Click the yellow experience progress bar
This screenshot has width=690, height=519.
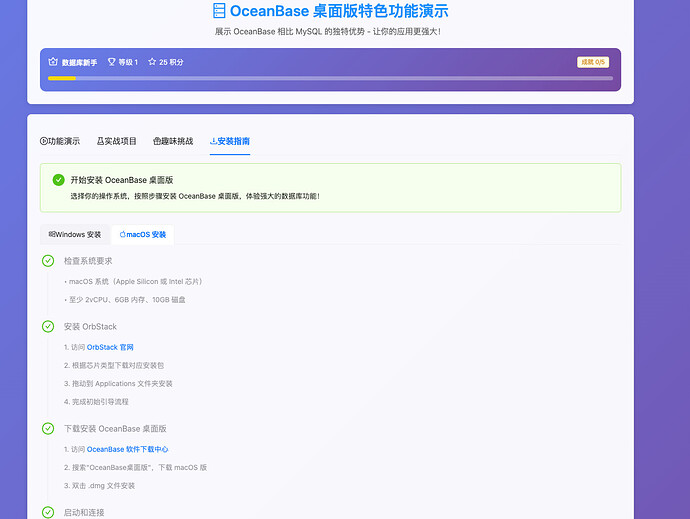(x=62, y=78)
